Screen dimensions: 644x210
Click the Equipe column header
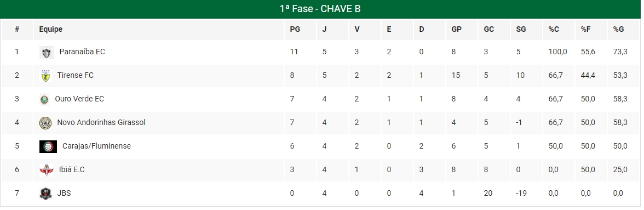(x=51, y=29)
